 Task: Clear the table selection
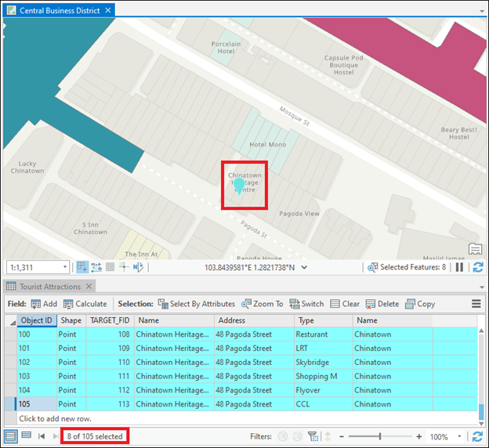point(345,304)
